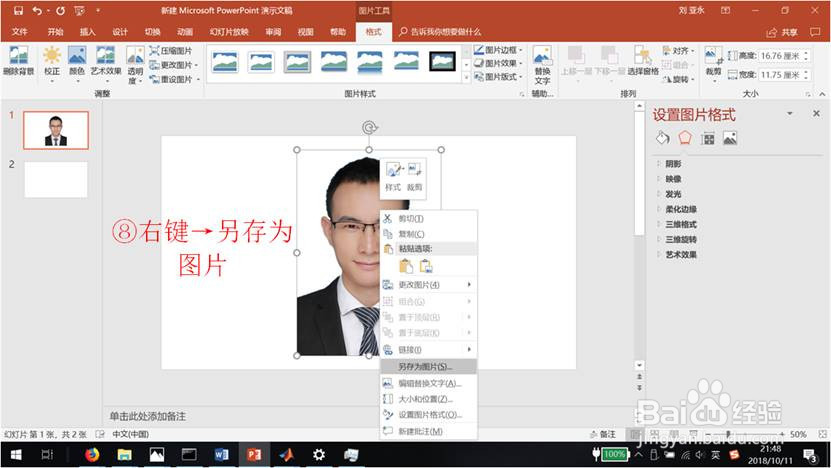831x468 pixels.
Task: Select slide 2 thumbnail
Action: [56, 180]
